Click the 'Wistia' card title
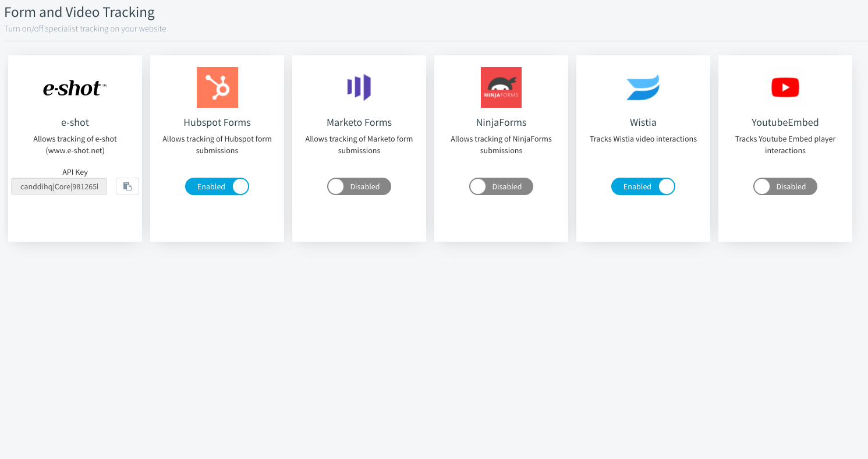The image size is (868, 459). point(643,122)
